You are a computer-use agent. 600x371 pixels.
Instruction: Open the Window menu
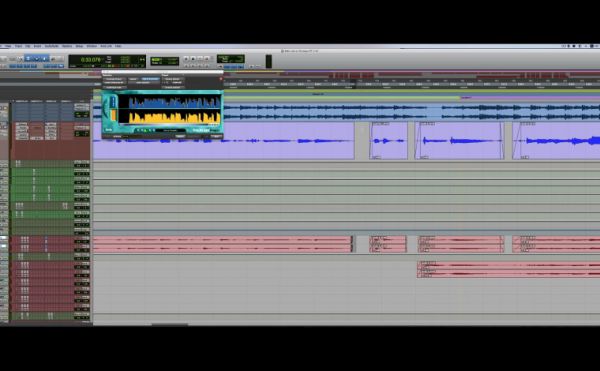[92, 46]
